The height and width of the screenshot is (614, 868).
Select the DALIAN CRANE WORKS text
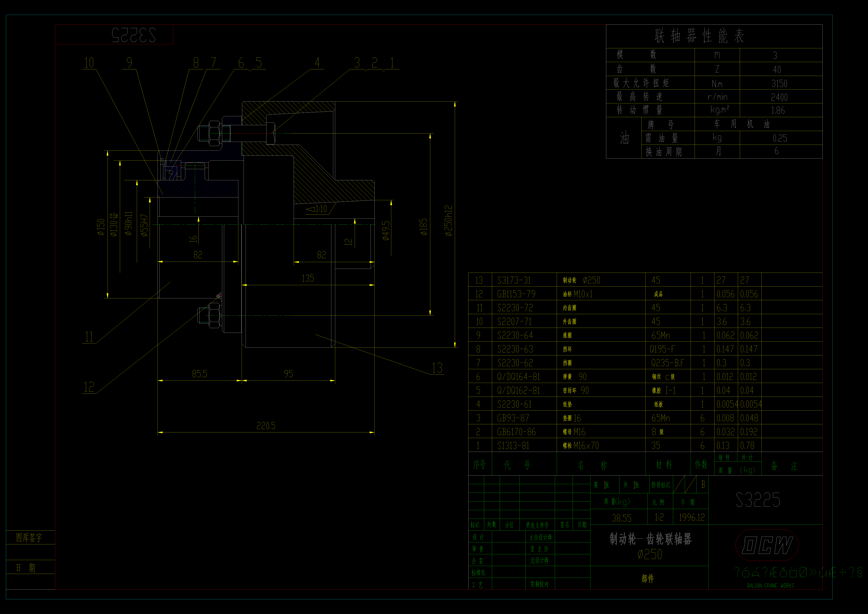pyautogui.click(x=770, y=586)
